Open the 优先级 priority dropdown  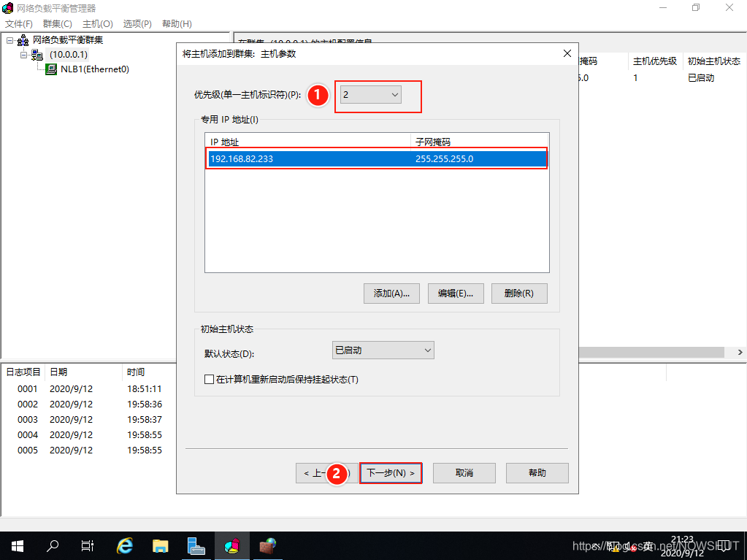pos(371,95)
